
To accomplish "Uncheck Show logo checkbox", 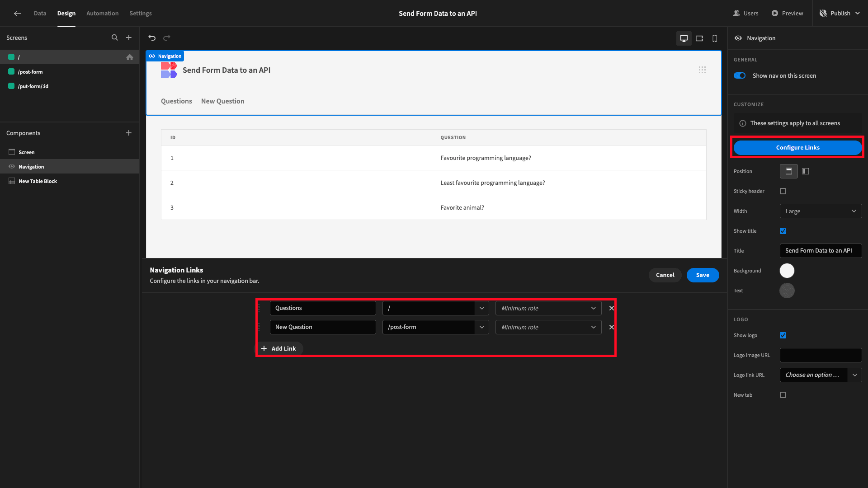I will point(783,335).
